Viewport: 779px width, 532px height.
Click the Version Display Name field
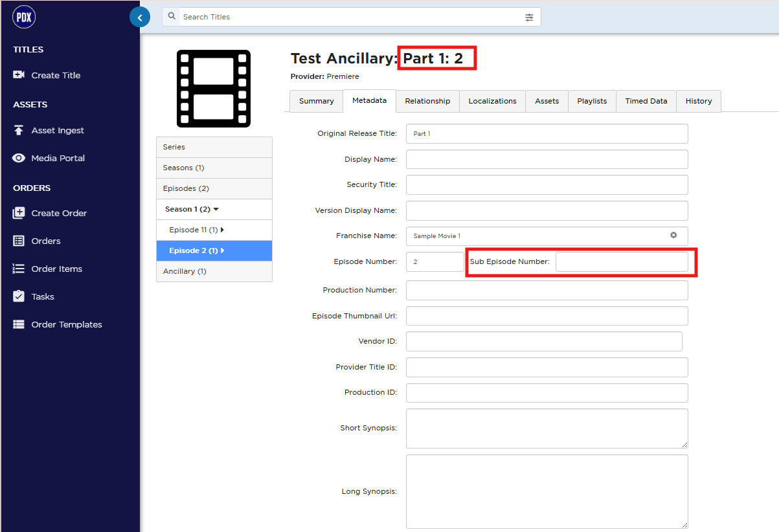coord(547,210)
